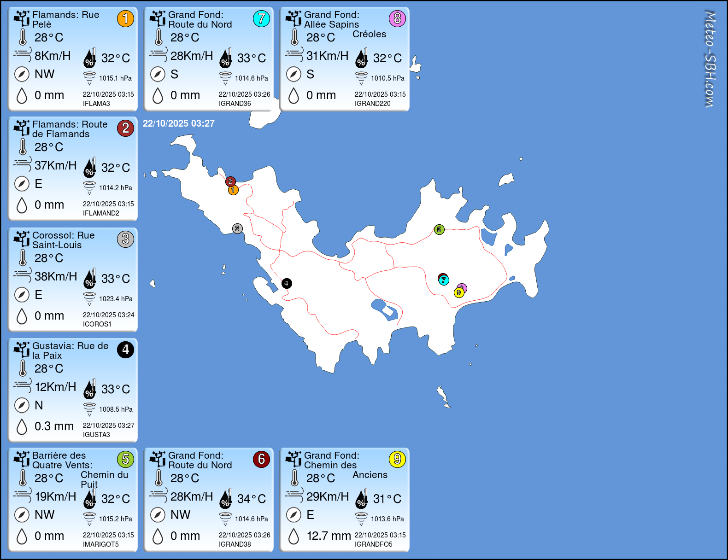Click the pressure icon beside 1023.4 hPa
Viewport: 728px width, 560px height.
pos(89,298)
